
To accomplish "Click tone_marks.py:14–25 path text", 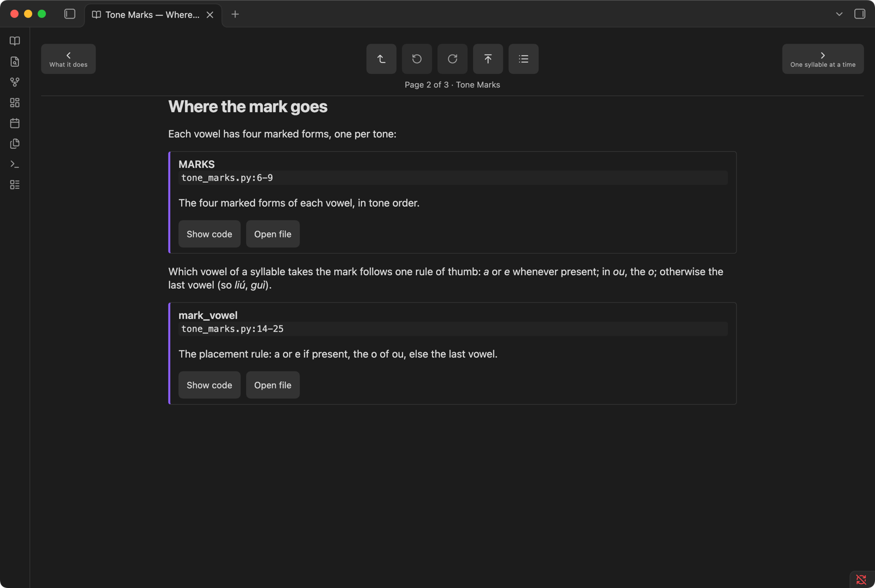I will [232, 329].
